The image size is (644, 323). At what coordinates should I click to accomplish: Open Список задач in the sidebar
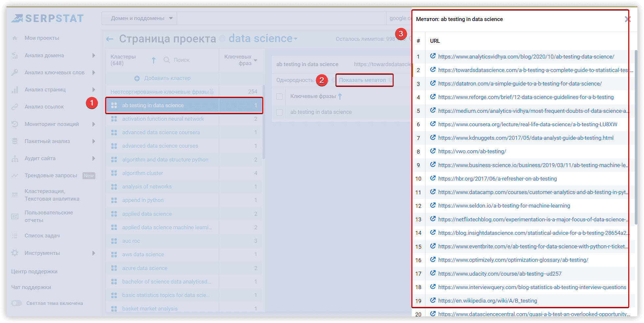pyautogui.click(x=42, y=236)
